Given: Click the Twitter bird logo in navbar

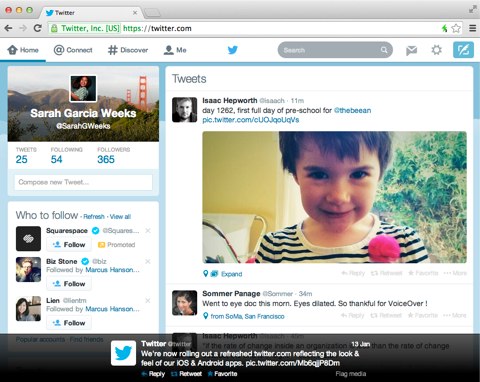Looking at the screenshot, I should (233, 50).
